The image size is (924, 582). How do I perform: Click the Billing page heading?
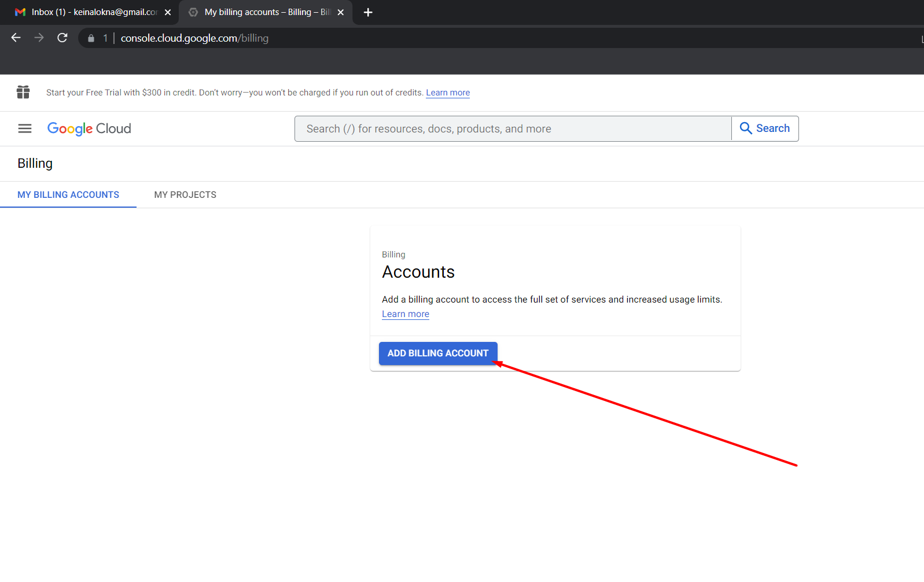point(35,163)
